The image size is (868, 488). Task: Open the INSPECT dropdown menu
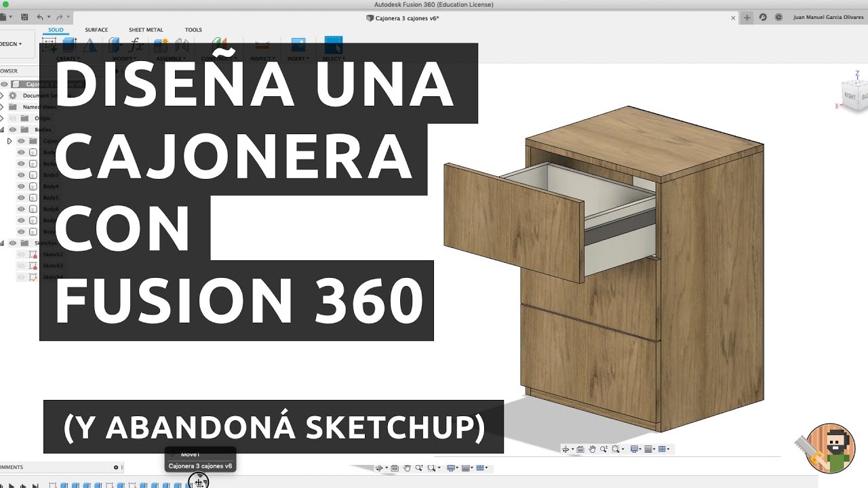tap(262, 59)
